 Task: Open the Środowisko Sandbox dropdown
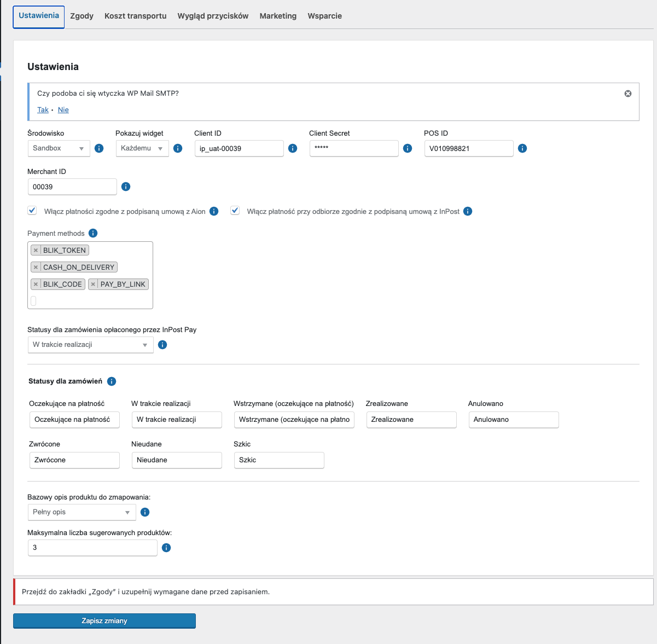[59, 148]
